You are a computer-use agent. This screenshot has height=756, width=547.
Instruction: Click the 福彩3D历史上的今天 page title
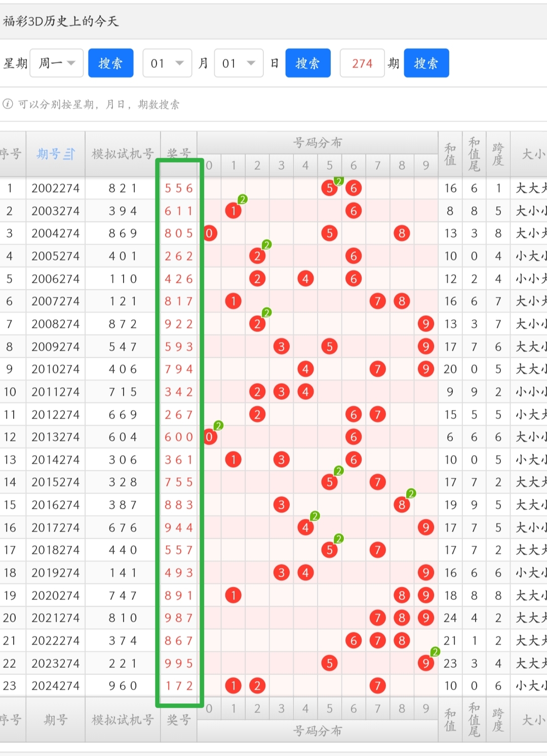(60, 21)
